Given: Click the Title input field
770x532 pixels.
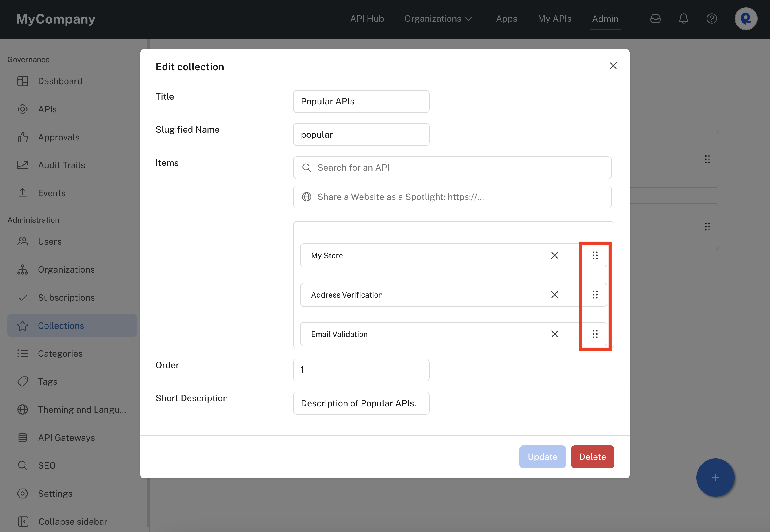Looking at the screenshot, I should pyautogui.click(x=362, y=101).
